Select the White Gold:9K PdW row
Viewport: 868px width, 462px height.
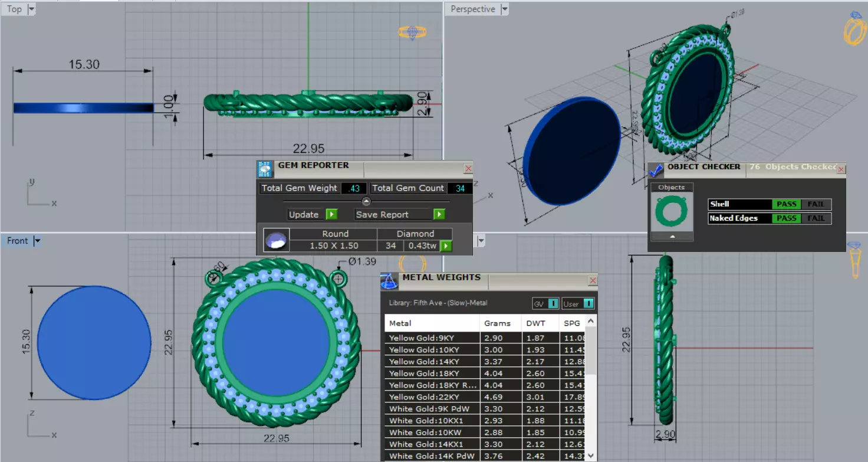(486, 409)
